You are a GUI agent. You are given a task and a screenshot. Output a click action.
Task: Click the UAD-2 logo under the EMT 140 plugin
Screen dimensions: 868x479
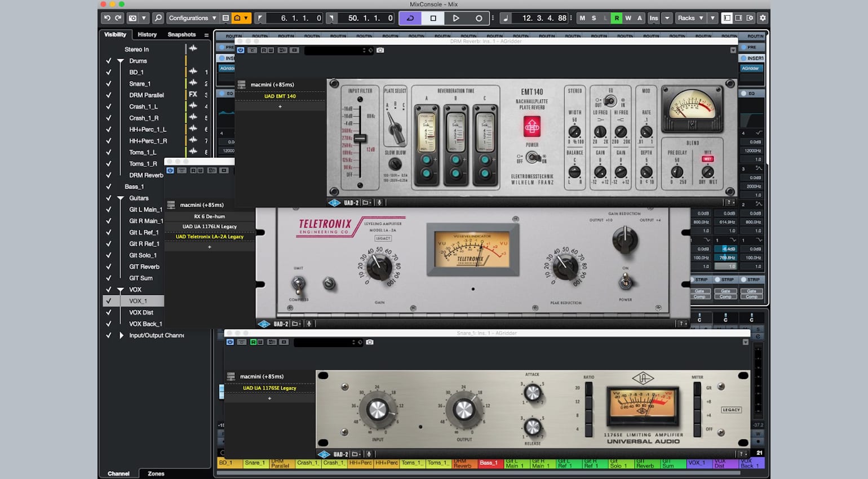(x=334, y=202)
